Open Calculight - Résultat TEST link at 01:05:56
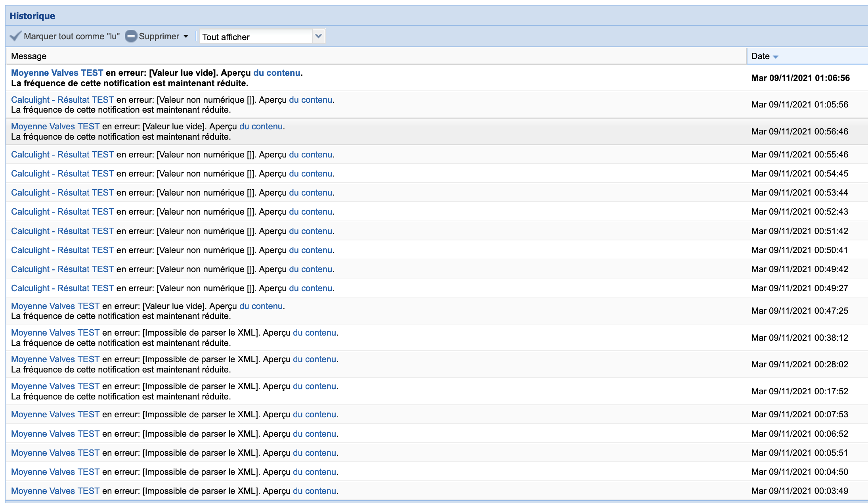 (62, 100)
